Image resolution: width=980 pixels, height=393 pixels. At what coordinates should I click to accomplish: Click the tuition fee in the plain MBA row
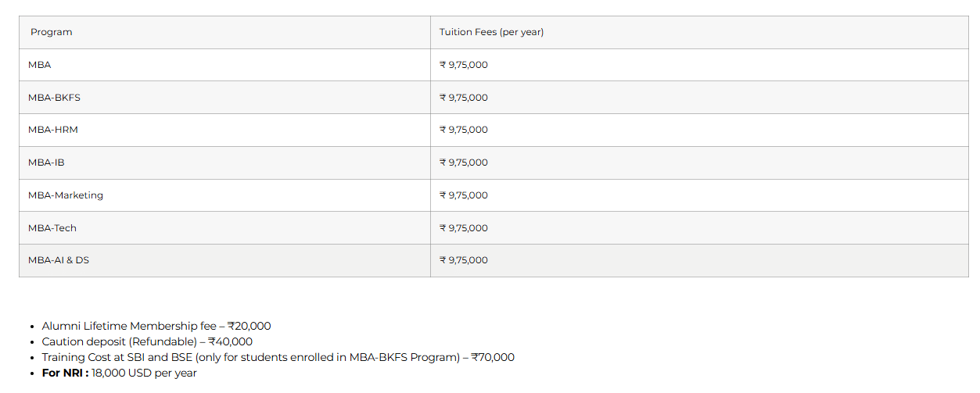[x=464, y=65]
